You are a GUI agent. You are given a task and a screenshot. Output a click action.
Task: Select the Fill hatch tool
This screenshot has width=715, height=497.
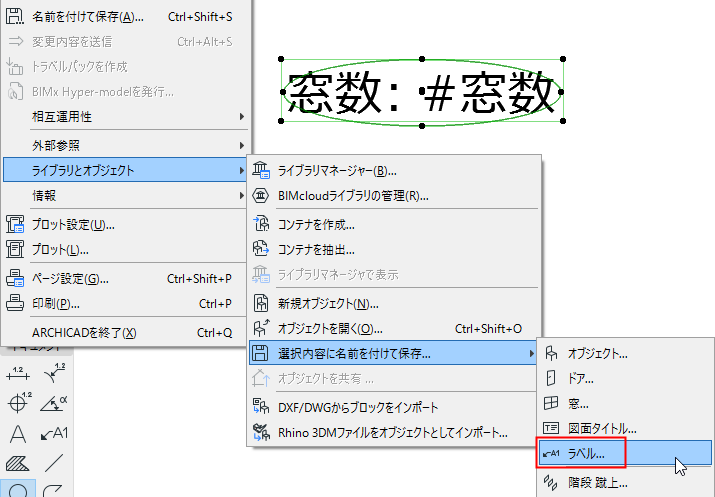pyautogui.click(x=18, y=464)
